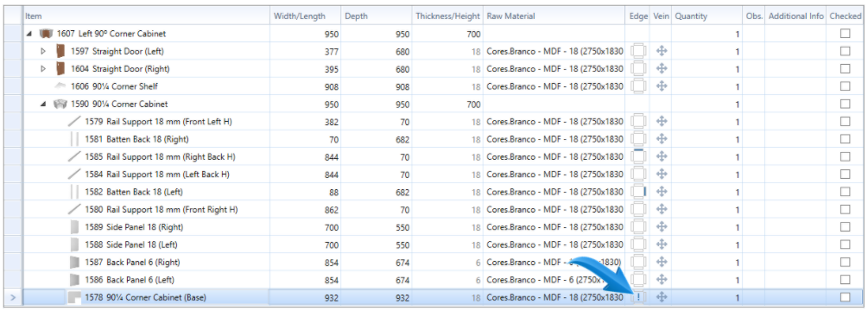Click vein icon for 1587 Back Panel 6 (Right)

click(662, 263)
